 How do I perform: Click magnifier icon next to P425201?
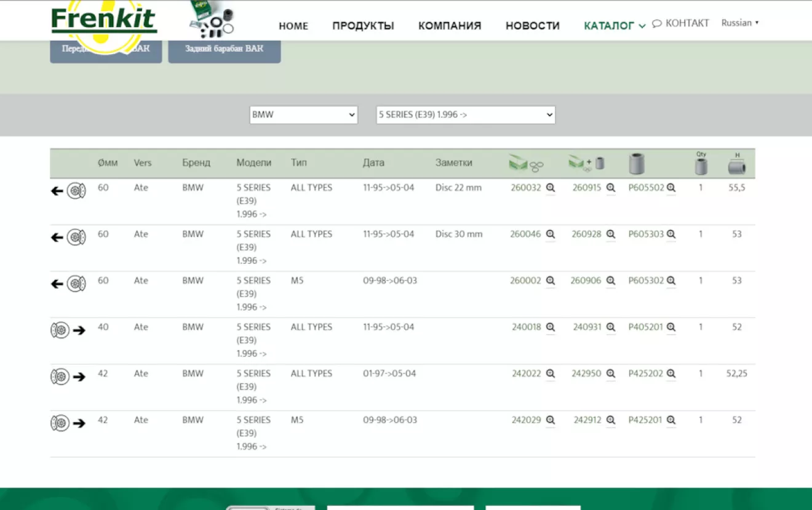tap(671, 420)
